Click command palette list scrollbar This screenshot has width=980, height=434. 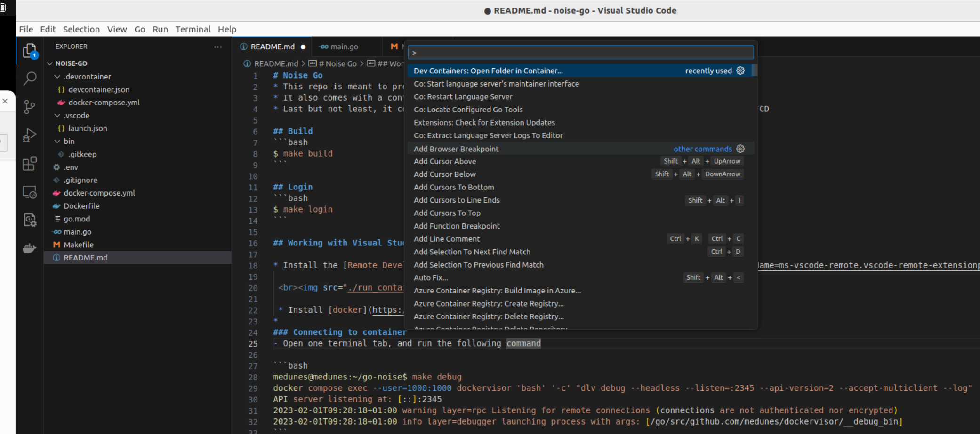click(755, 70)
